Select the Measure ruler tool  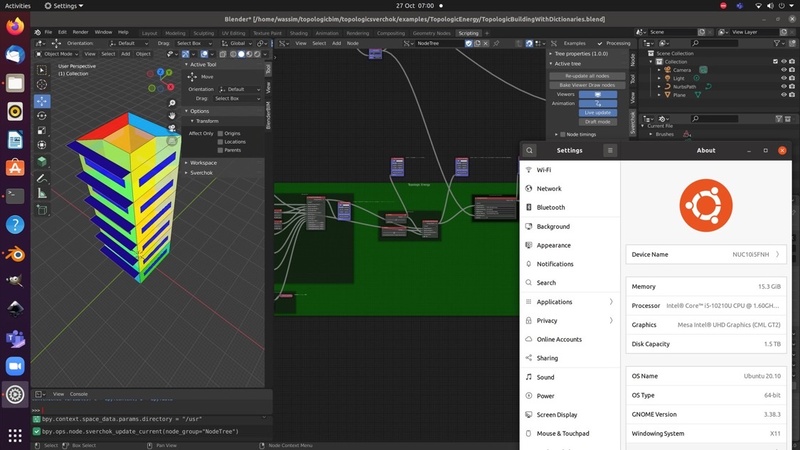(x=42, y=193)
